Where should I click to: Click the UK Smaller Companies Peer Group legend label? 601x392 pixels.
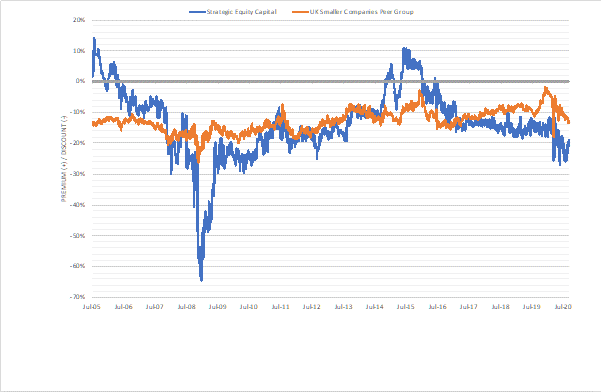tap(361, 12)
